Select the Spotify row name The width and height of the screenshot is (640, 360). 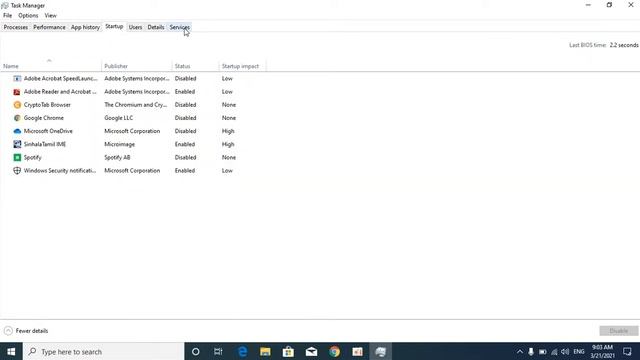coord(33,158)
